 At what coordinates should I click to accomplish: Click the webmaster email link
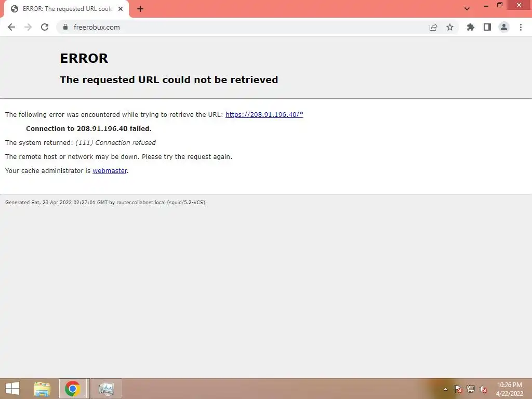coord(110,170)
